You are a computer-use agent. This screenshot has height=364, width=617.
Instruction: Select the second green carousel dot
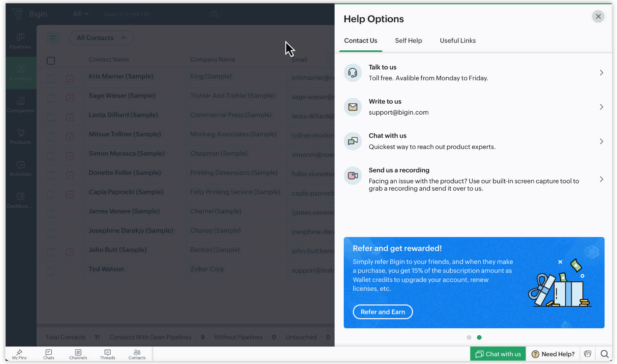[x=479, y=337]
